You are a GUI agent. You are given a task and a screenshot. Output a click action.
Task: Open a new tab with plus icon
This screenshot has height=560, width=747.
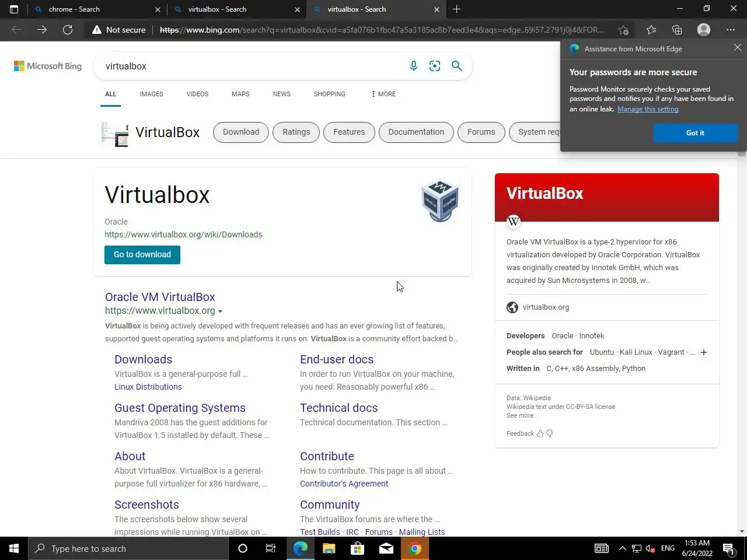456,9
